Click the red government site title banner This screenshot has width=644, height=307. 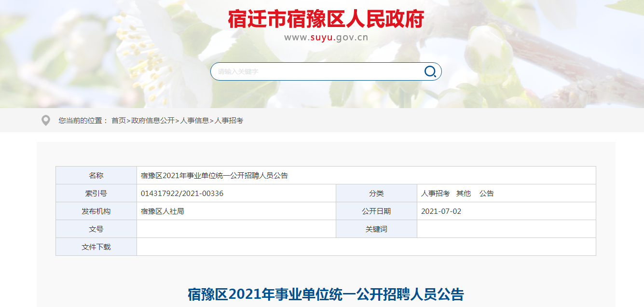point(326,18)
